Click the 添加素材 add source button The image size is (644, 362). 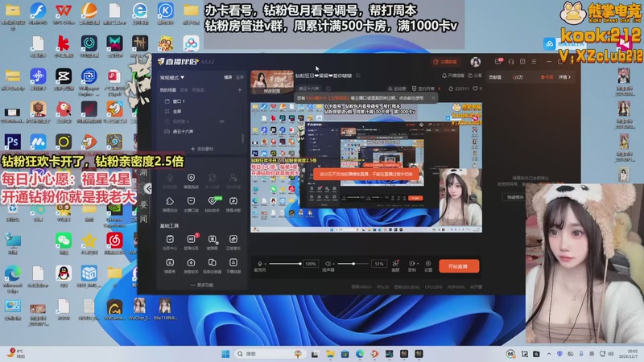click(x=202, y=149)
